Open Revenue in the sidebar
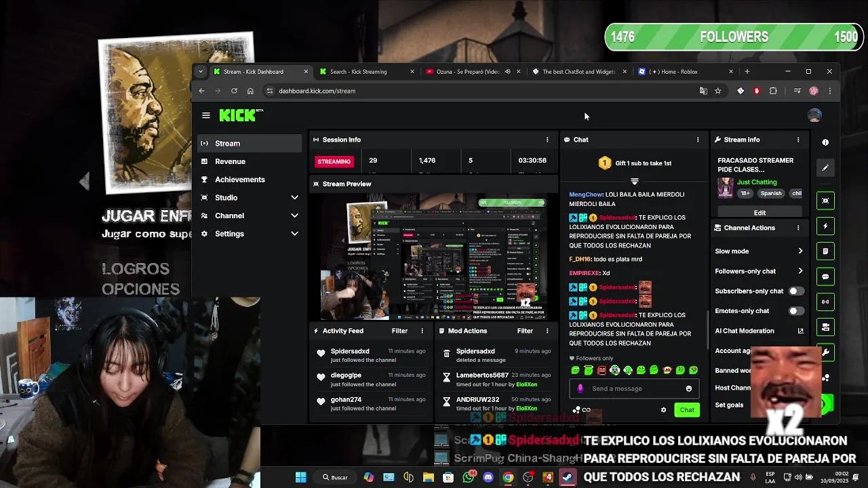 pos(250,161)
